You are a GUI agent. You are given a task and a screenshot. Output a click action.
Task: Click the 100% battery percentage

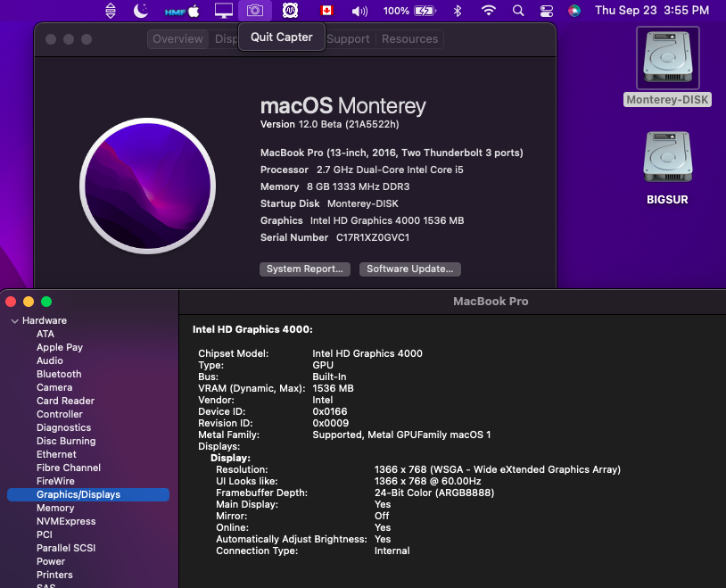coord(396,11)
